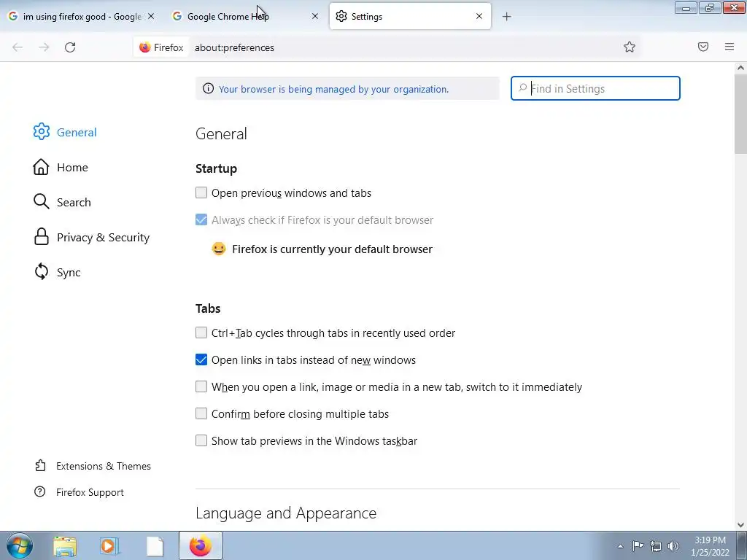Click the 'Startup' section heading
747x560 pixels.
pos(216,168)
